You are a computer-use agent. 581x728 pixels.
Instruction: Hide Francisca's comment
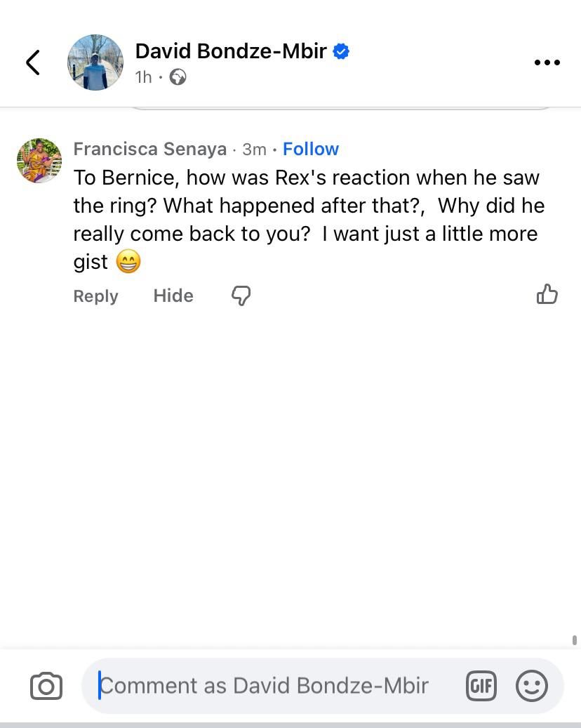(x=173, y=296)
